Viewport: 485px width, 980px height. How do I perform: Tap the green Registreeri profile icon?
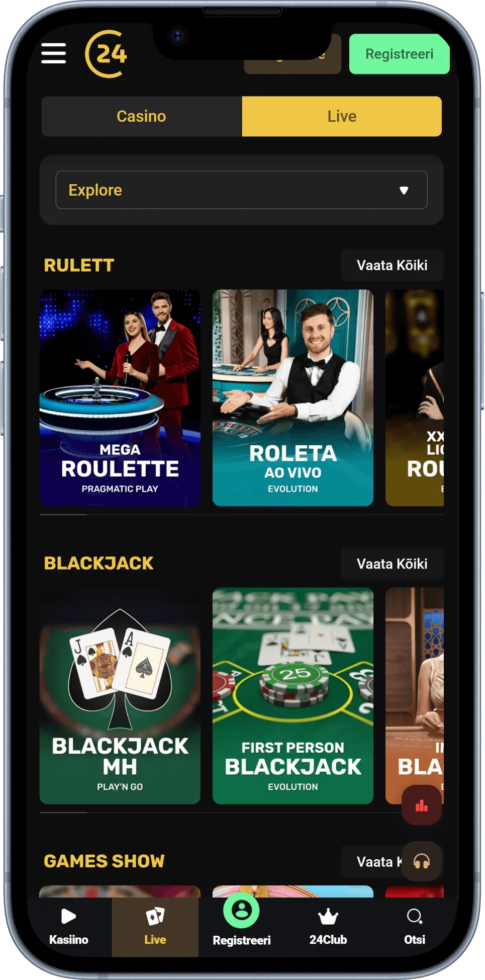click(x=241, y=911)
